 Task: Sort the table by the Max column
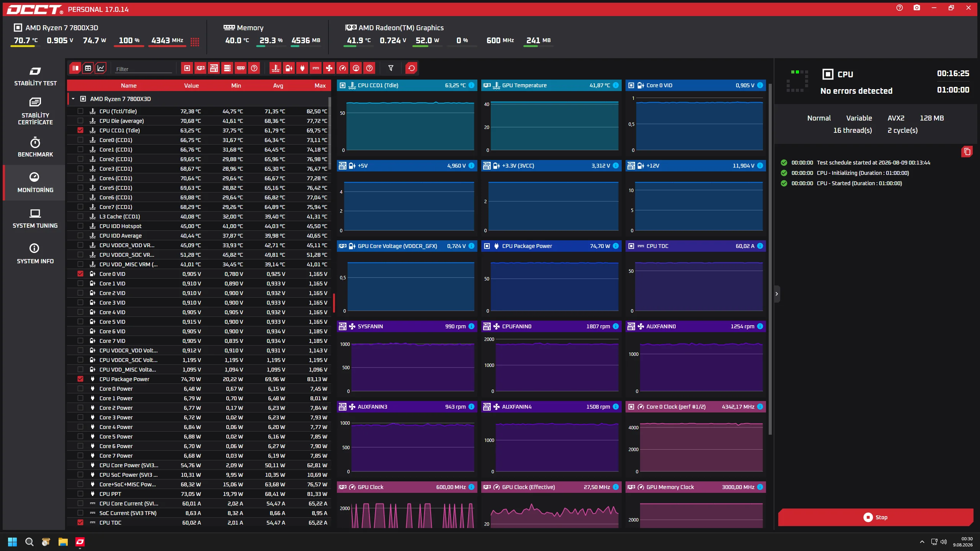coord(320,86)
